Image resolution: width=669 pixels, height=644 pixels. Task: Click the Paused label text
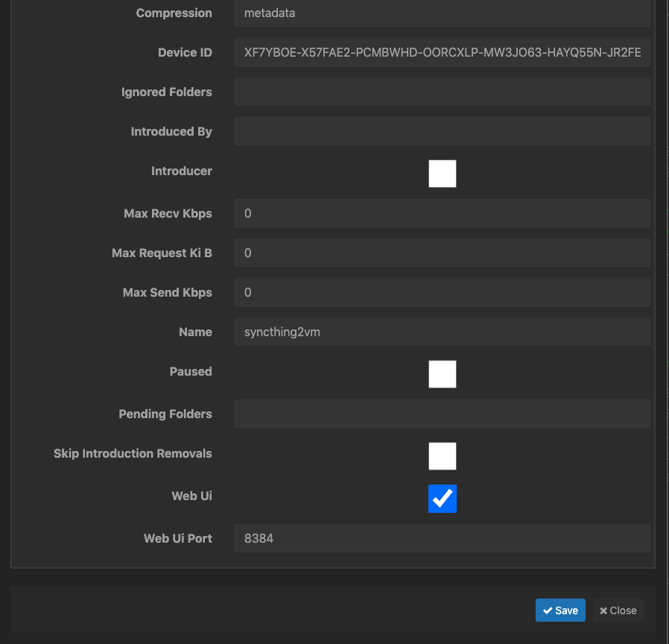191,371
